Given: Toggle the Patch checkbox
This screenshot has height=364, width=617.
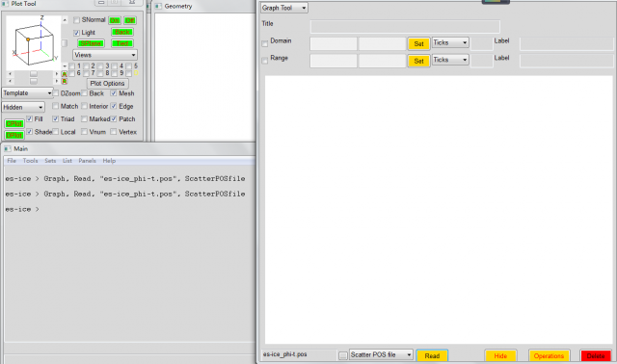Looking at the screenshot, I should [x=114, y=118].
